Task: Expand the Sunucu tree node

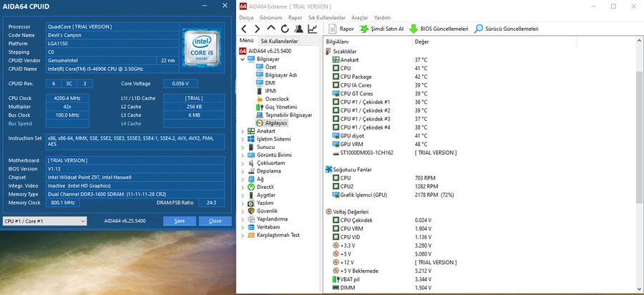Action: [x=242, y=147]
